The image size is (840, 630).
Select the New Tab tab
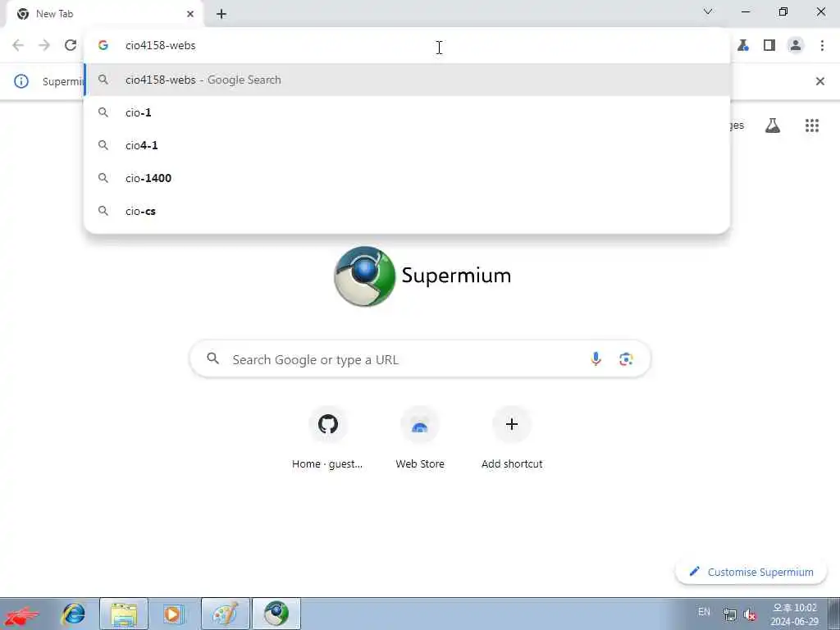104,14
